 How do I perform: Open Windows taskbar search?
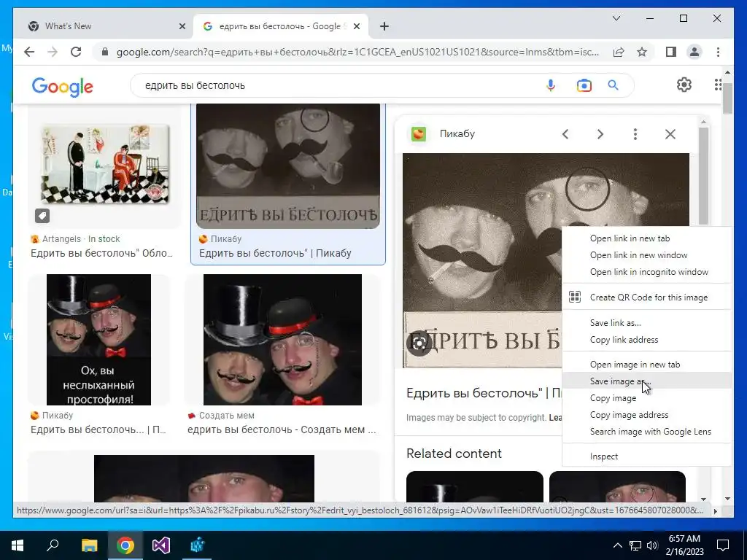53,545
